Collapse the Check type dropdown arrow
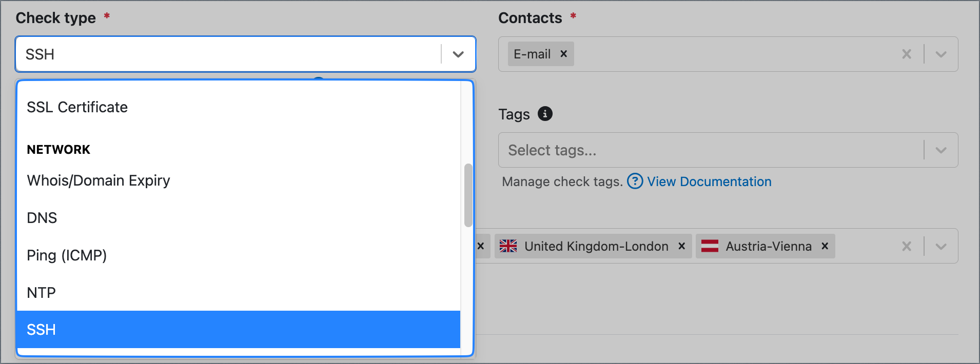 (458, 54)
